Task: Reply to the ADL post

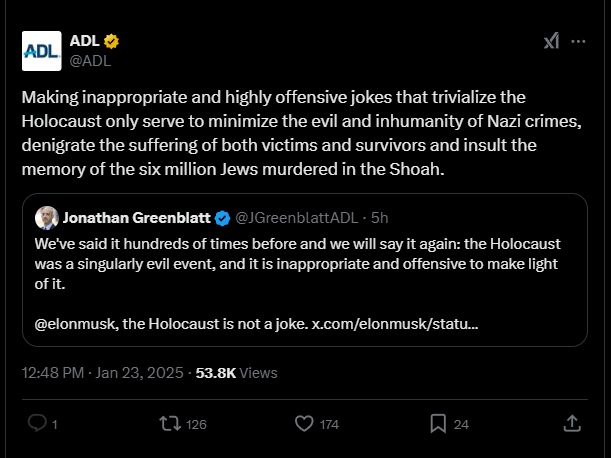Action: [37, 424]
